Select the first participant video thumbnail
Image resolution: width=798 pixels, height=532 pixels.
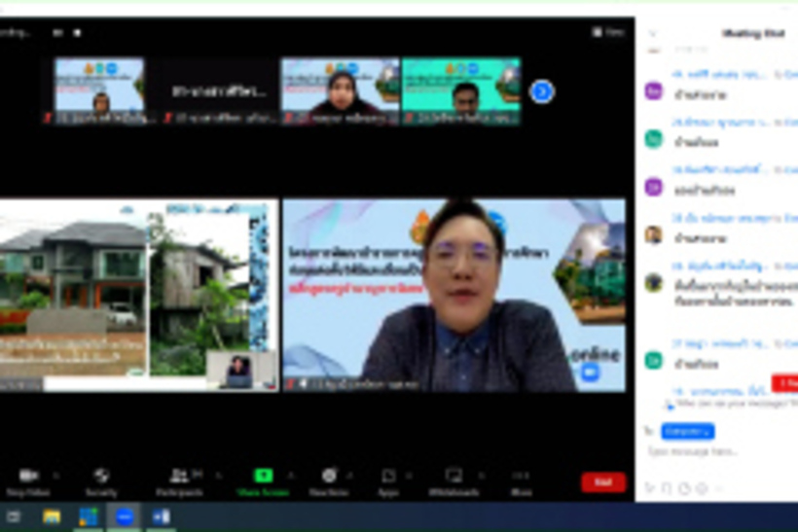click(99, 90)
